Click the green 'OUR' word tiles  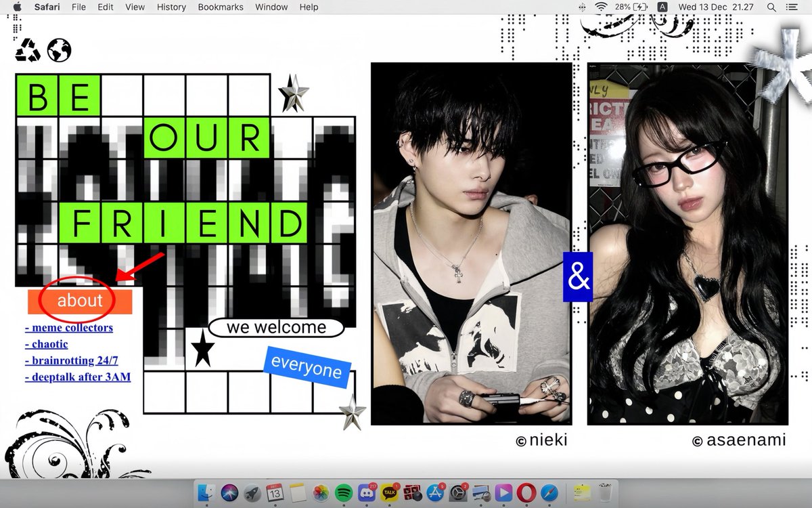pyautogui.click(x=206, y=137)
